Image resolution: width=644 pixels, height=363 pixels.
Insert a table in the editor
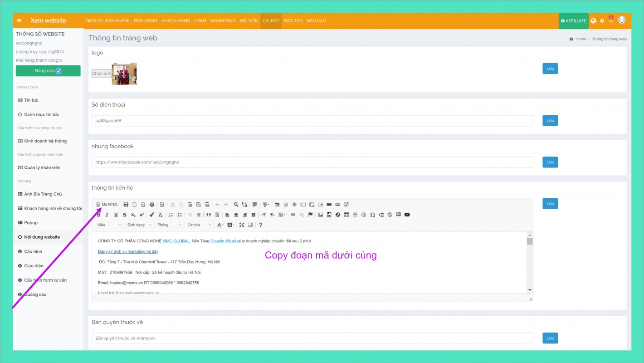[x=346, y=215]
